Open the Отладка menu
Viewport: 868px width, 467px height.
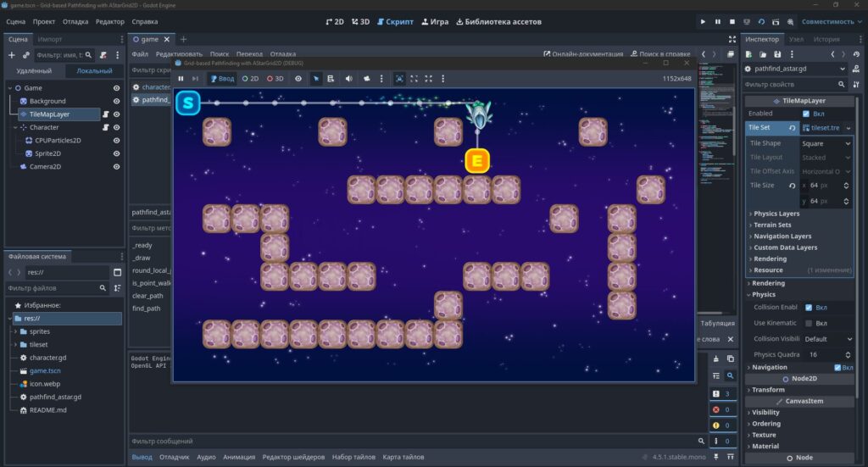(x=75, y=21)
